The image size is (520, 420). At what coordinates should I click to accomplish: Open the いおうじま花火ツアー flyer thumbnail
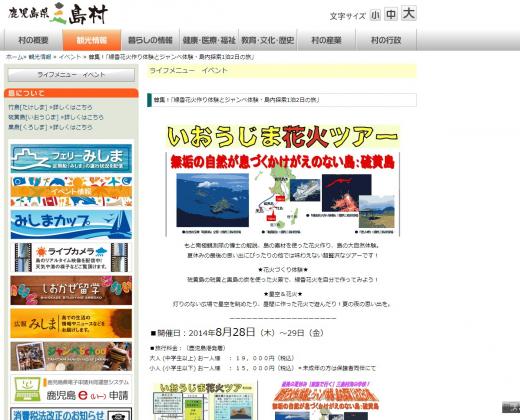204,400
